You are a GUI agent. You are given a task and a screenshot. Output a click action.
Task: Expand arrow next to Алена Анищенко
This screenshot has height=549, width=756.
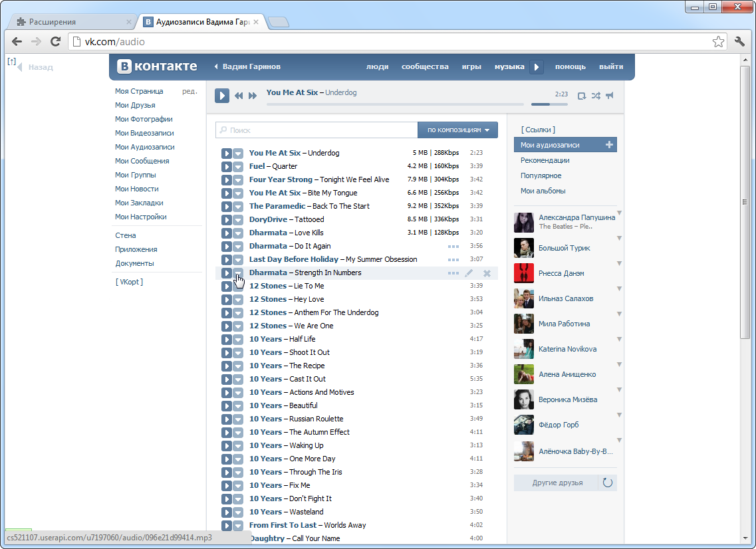coord(620,364)
